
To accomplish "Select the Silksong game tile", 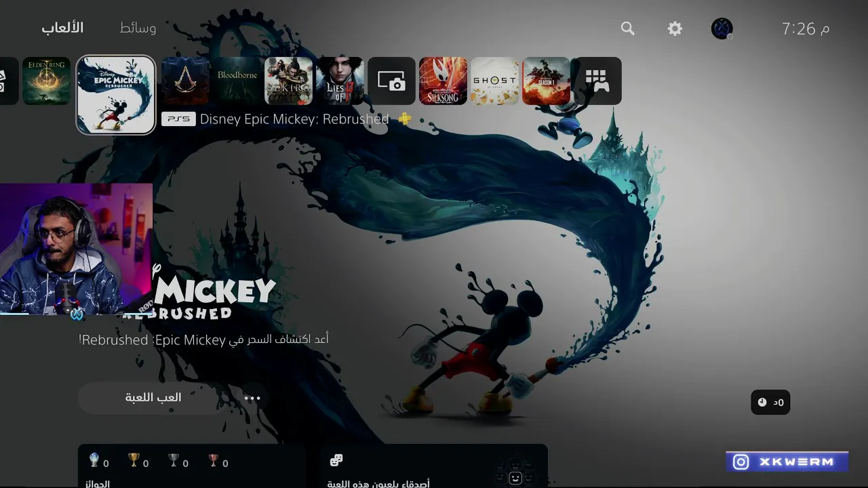I will (x=443, y=81).
